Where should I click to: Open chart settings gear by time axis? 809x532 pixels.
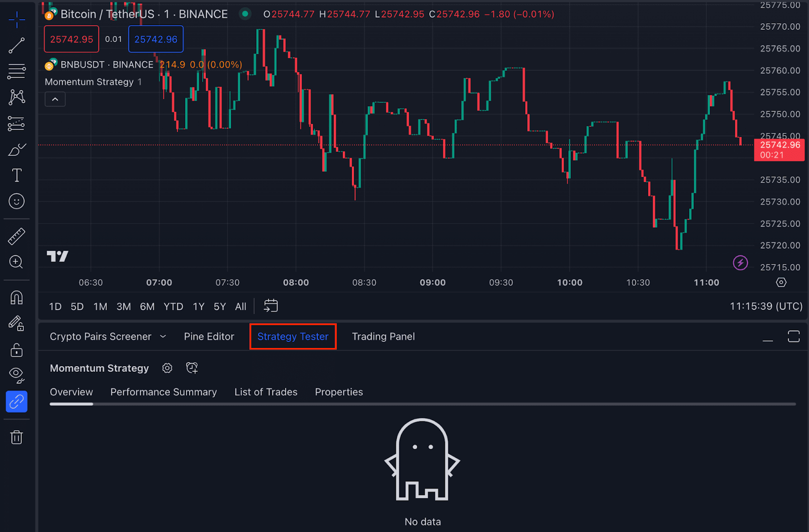781,282
